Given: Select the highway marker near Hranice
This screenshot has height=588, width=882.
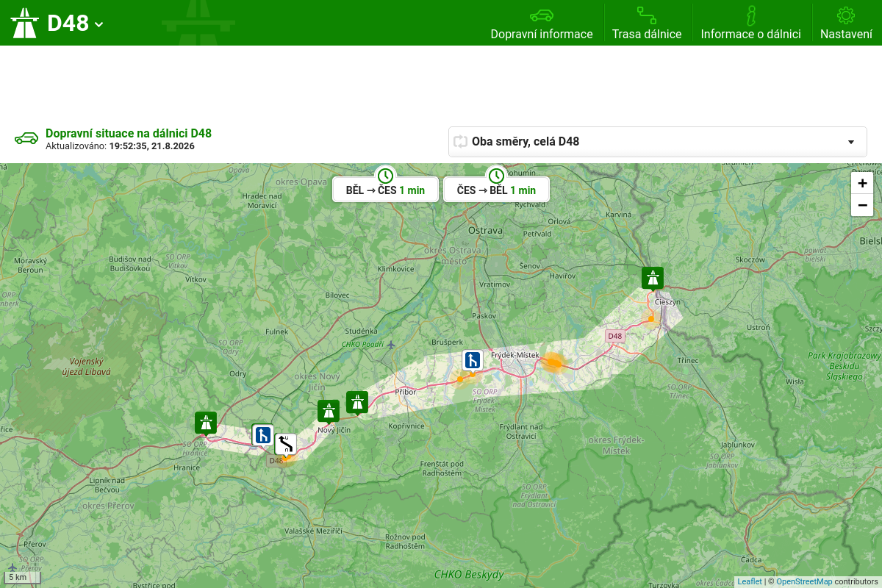Looking at the screenshot, I should [x=206, y=424].
